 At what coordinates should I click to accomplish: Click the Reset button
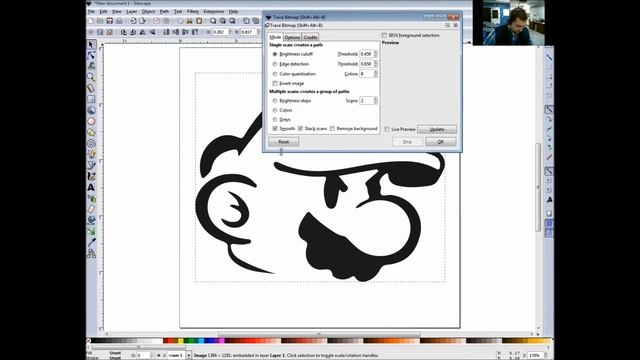[x=283, y=142]
